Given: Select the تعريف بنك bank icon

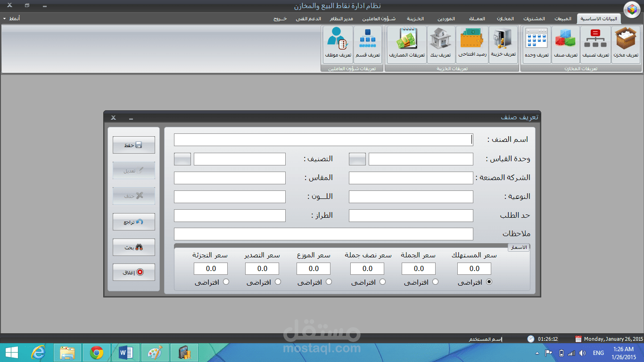Looking at the screenshot, I should 440,44.
